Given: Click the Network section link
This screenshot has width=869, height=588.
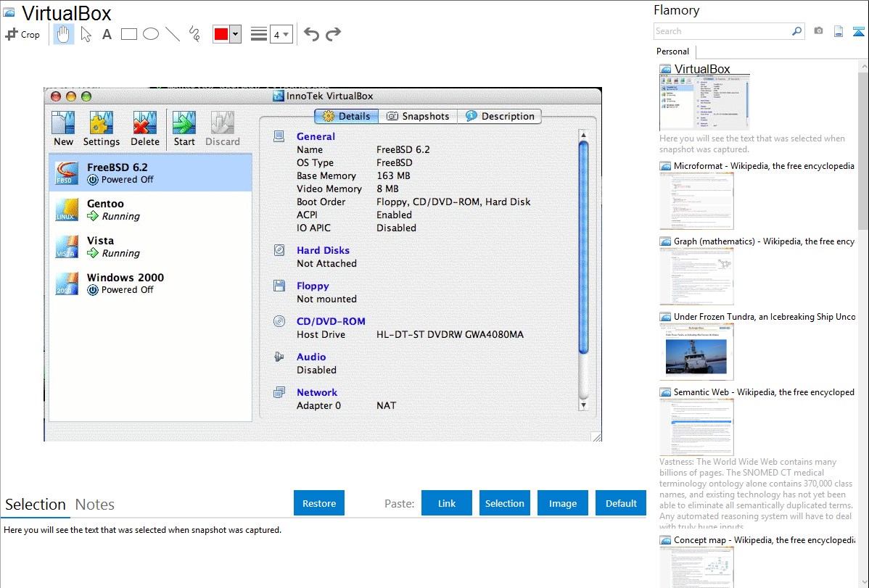Looking at the screenshot, I should (317, 392).
